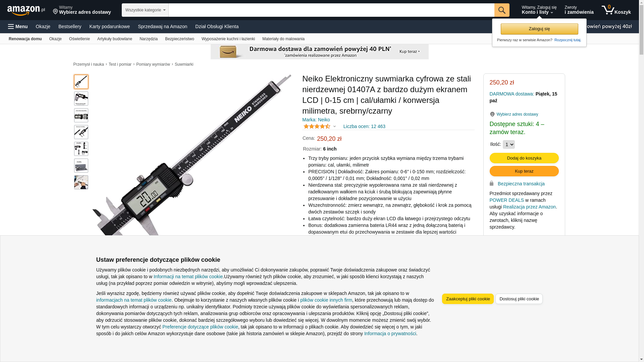The height and width of the screenshot is (362, 644).
Task: Click the Amazon.pl logo
Action: [x=26, y=10]
